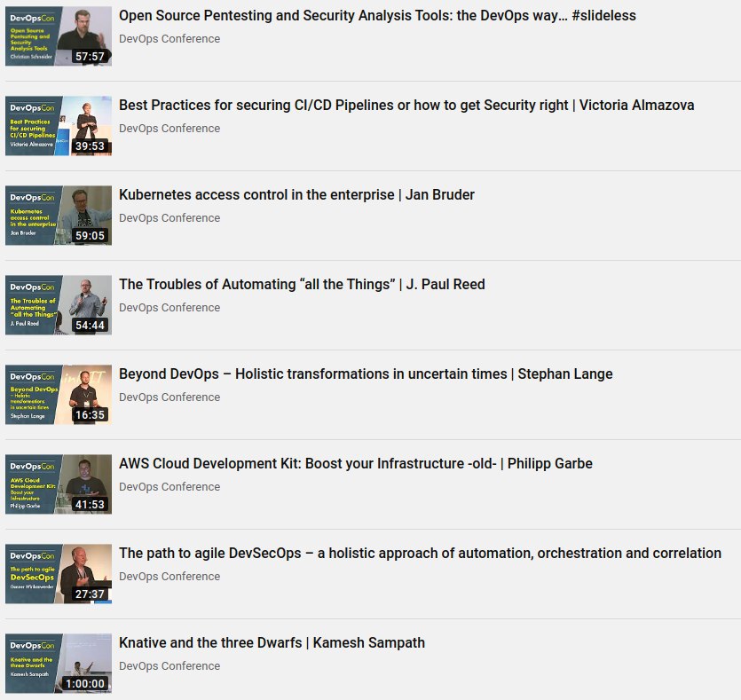Click title 'Best Practices for securing CI/CD Pipelines'
741x700 pixels.
(x=406, y=106)
